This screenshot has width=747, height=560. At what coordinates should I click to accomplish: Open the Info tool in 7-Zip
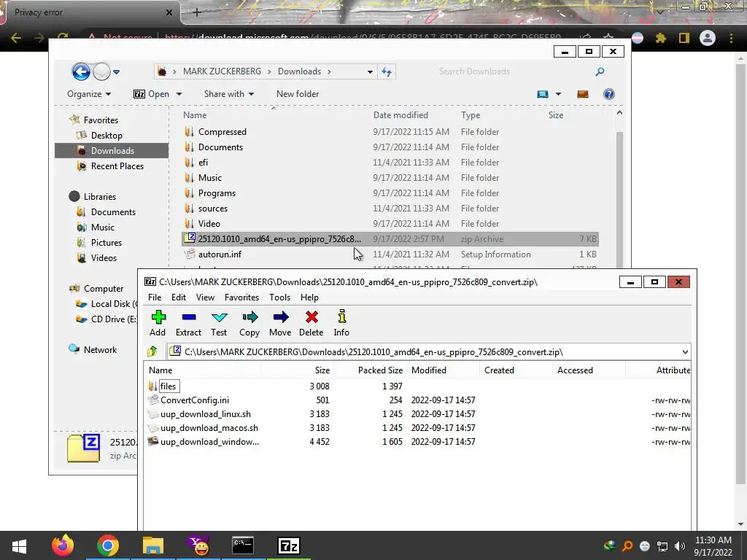tap(341, 323)
